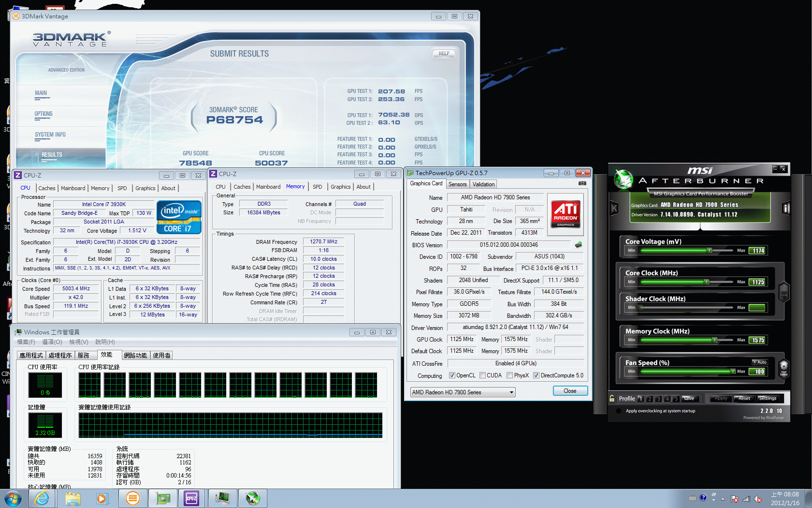Screen dimensions: 812x508
Task: Click the User Define fan gear icon
Action: pyautogui.click(x=784, y=368)
